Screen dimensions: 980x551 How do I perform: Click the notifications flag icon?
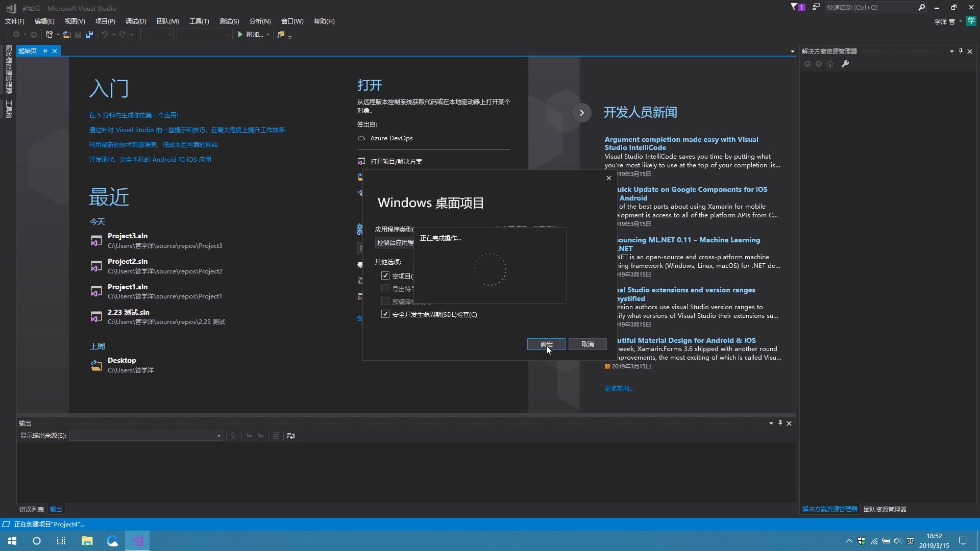click(x=796, y=7)
